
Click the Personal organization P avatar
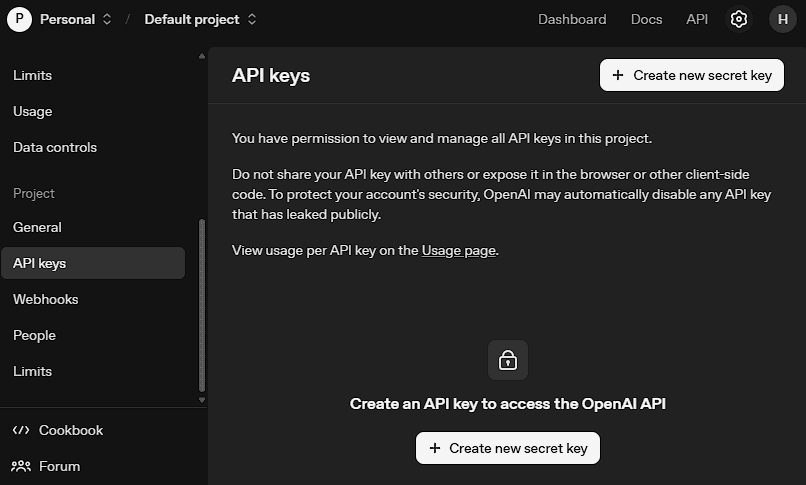(x=19, y=19)
